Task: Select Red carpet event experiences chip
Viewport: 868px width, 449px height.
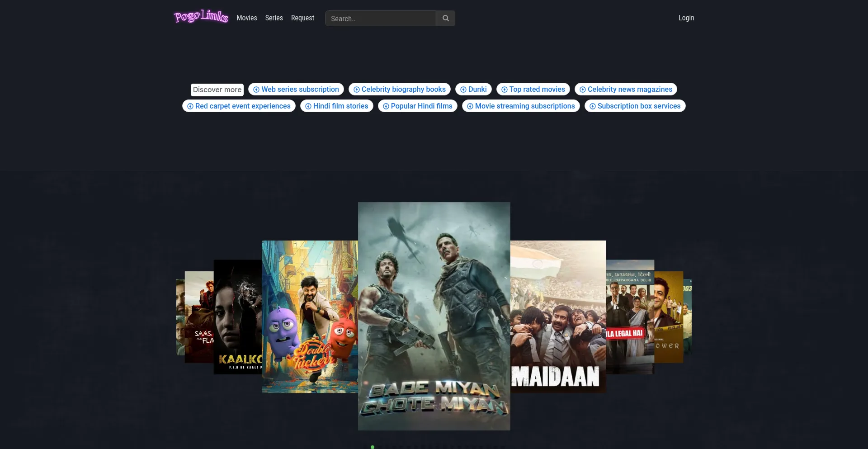Action: pos(239,106)
